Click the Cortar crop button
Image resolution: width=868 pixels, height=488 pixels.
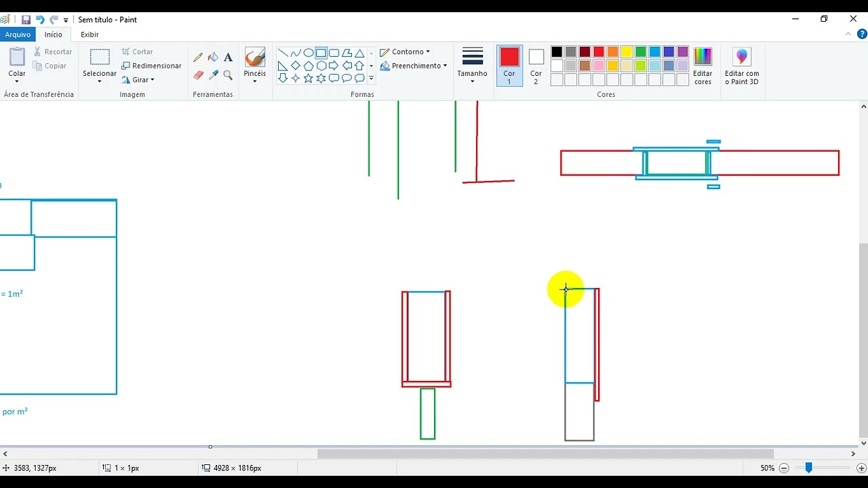[138, 52]
